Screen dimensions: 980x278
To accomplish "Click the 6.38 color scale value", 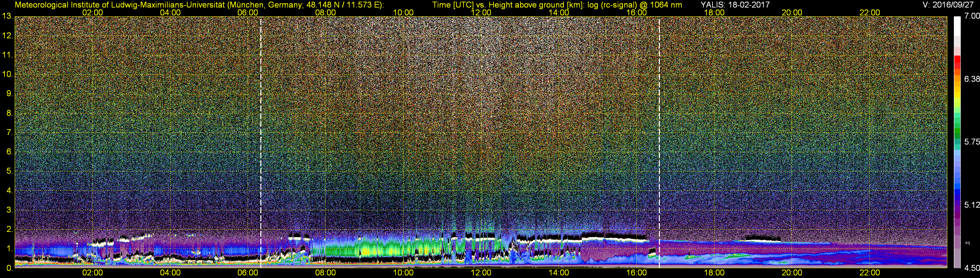I will click(x=972, y=79).
